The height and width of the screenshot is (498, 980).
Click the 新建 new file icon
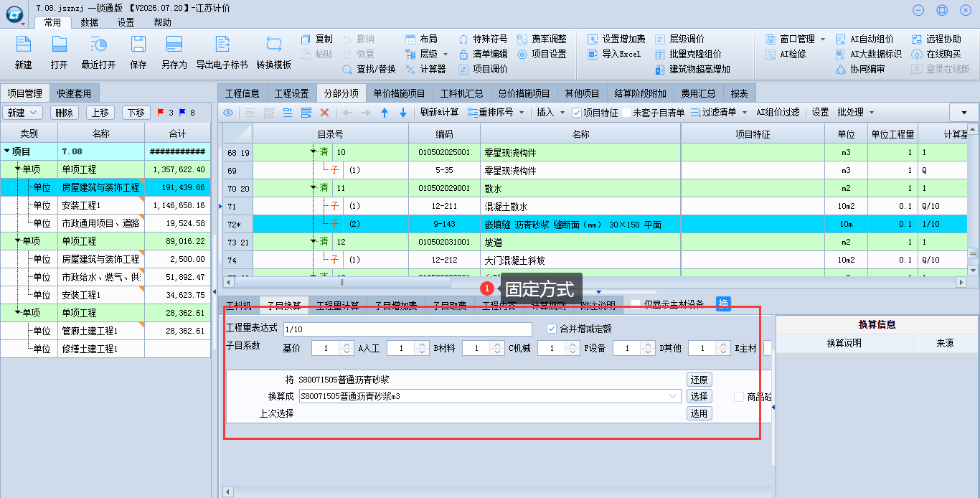click(x=23, y=44)
